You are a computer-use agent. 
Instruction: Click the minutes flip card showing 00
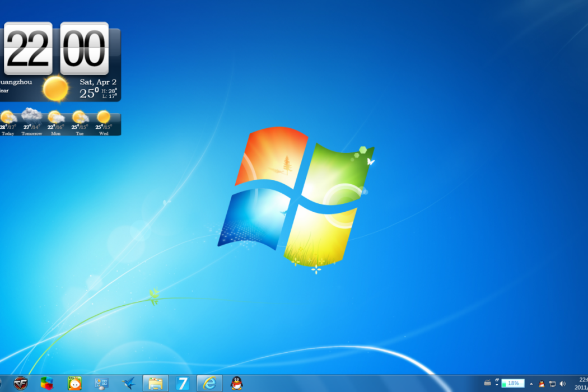coord(85,48)
